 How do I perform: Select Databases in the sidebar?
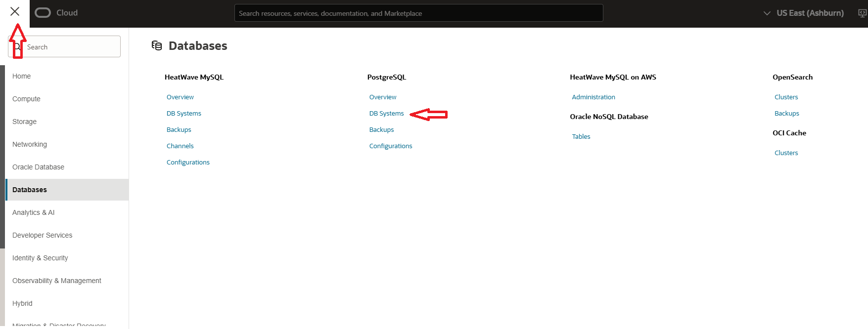pyautogui.click(x=67, y=190)
